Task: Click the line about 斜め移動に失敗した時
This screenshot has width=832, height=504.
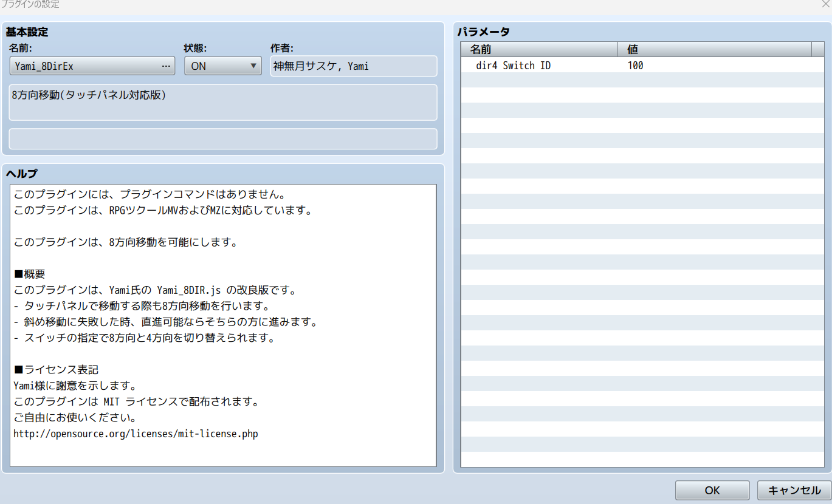Action: 166,322
